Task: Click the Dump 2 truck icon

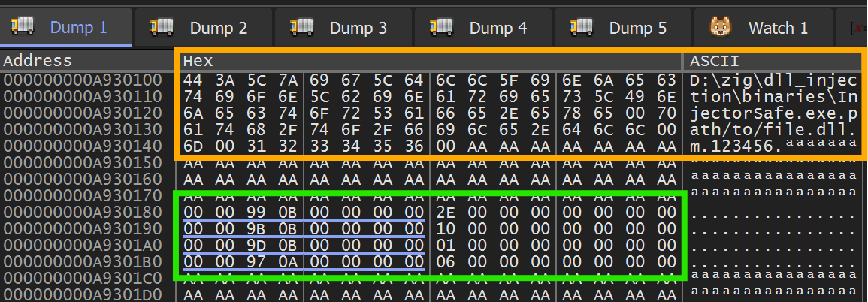Action: (162, 26)
